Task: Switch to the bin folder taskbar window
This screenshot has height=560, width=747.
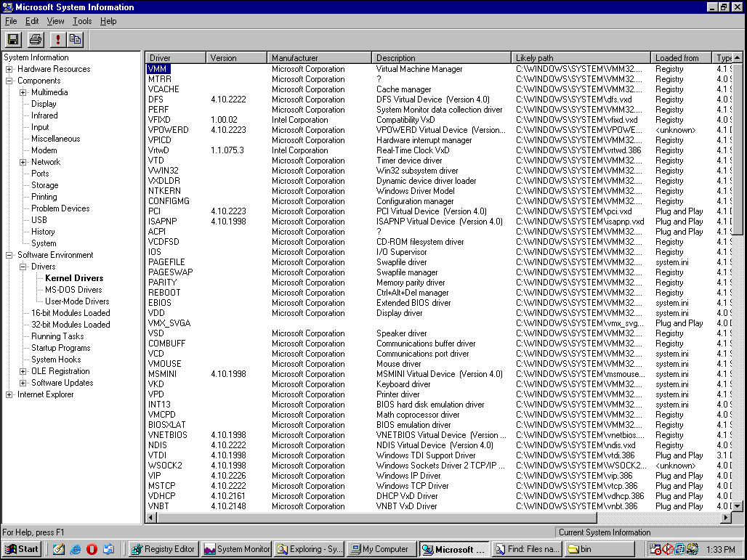Action: pyautogui.click(x=599, y=549)
